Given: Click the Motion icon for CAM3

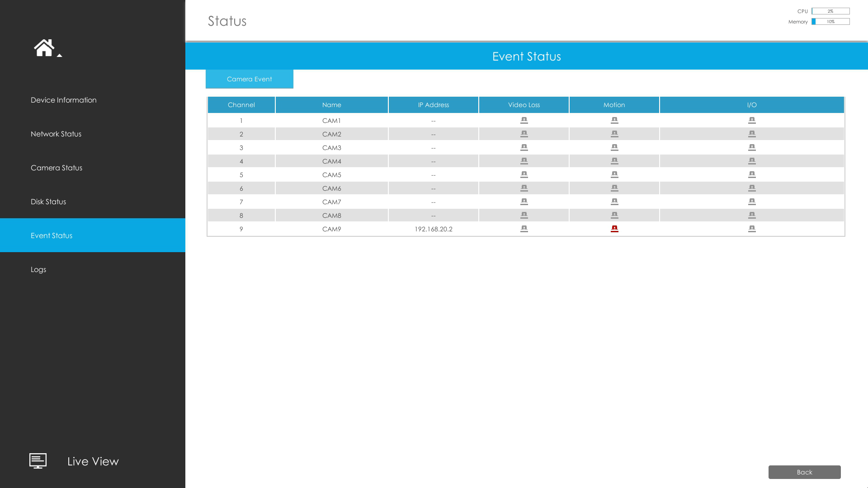Looking at the screenshot, I should [615, 147].
